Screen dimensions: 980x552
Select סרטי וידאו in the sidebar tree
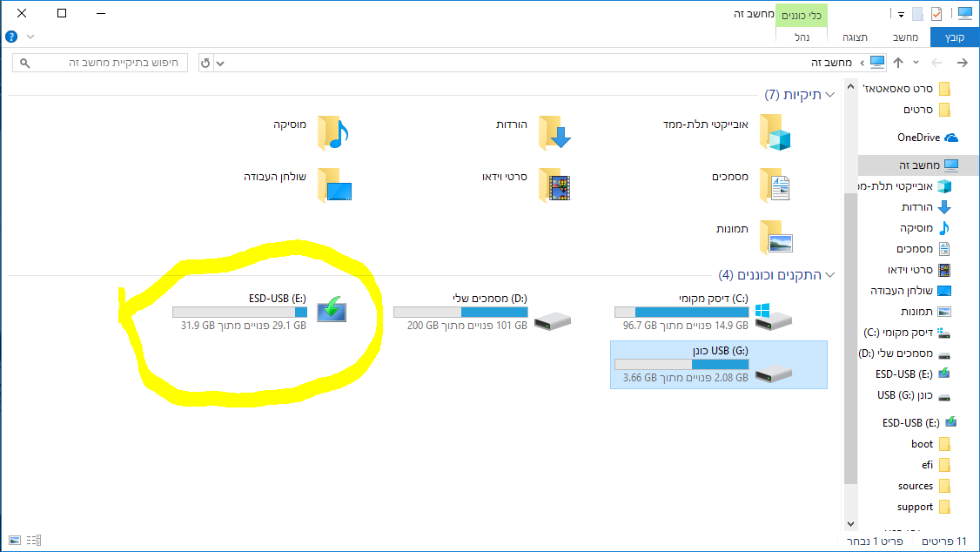(x=919, y=270)
